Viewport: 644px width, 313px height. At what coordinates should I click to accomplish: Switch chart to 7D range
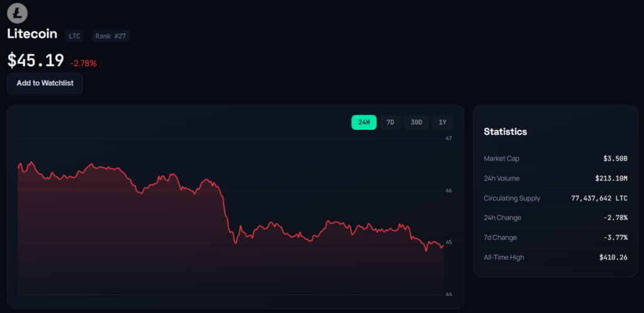coord(390,122)
